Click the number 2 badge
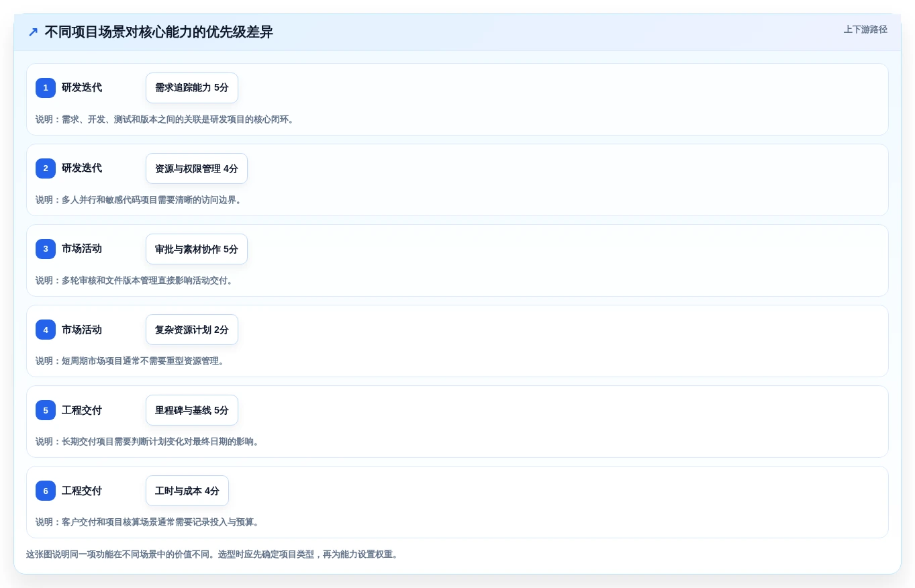Viewport: 915px width, 588px height. pyautogui.click(x=46, y=168)
